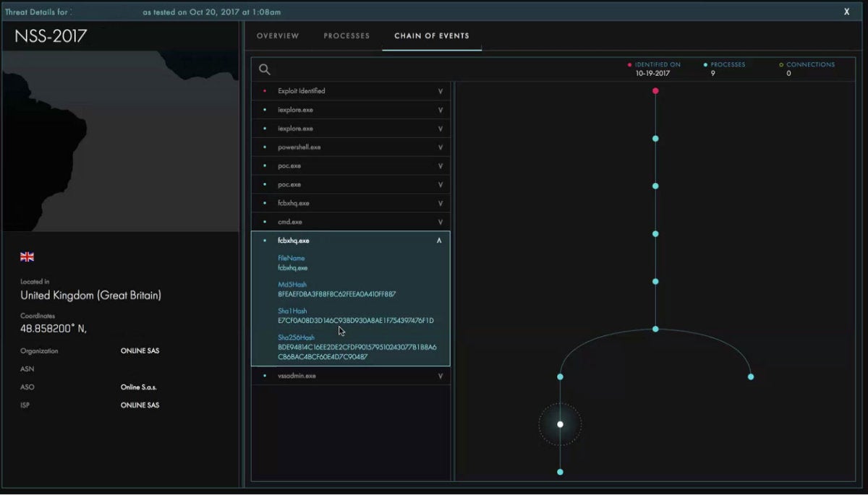This screenshot has width=868, height=495.
Task: Switch to the Processes tab
Action: pyautogui.click(x=346, y=36)
